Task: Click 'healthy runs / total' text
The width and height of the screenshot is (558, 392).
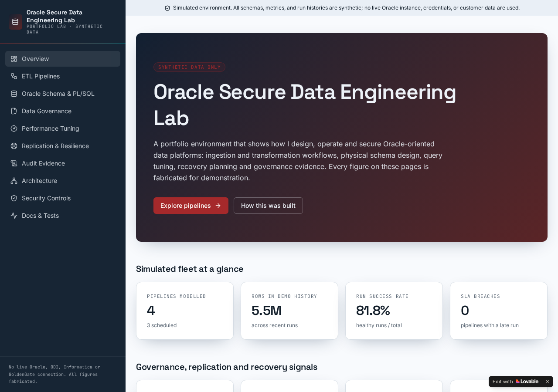Action: (379, 325)
